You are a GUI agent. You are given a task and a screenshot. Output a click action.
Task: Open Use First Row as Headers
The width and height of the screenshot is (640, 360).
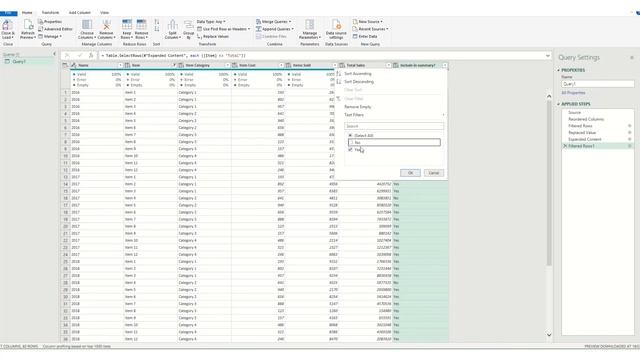[x=223, y=29]
